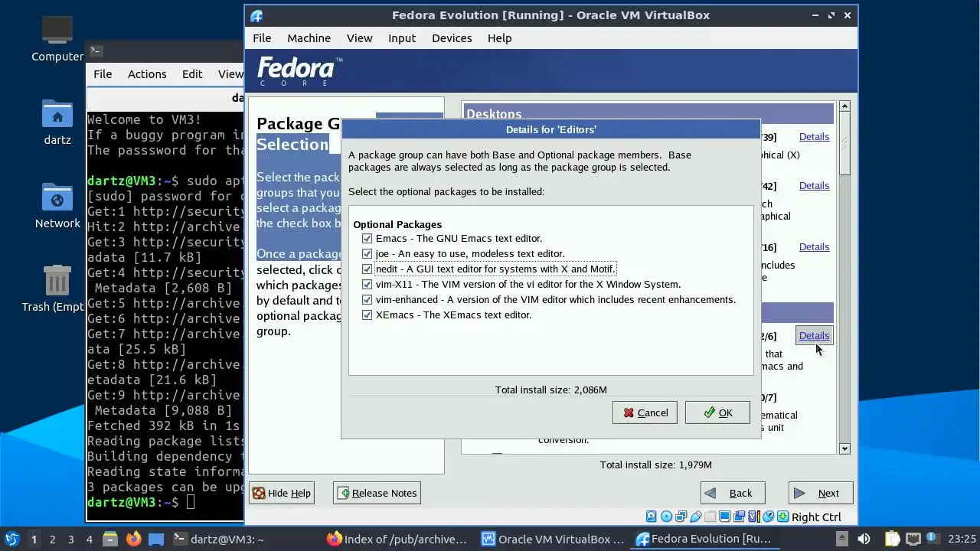Open the update notifier tray icon
980x551 pixels.
(x=933, y=539)
